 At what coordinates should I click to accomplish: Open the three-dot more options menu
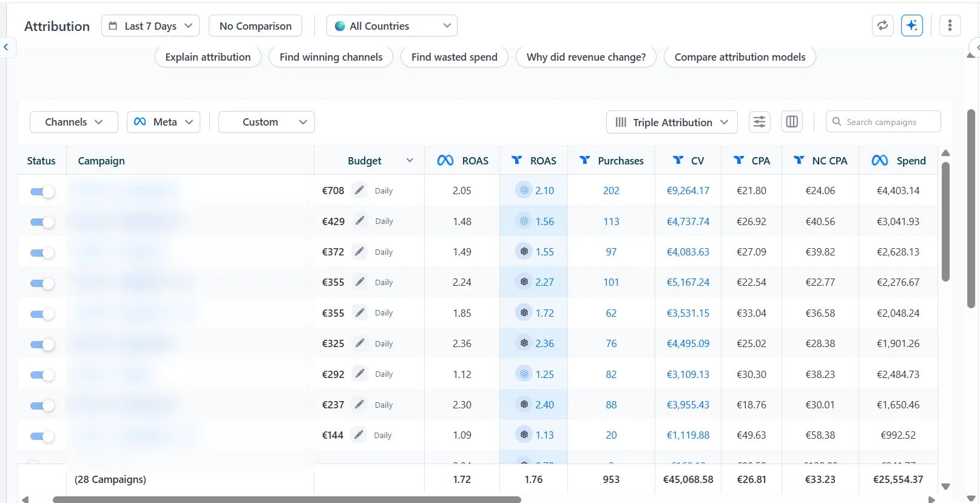click(x=950, y=25)
